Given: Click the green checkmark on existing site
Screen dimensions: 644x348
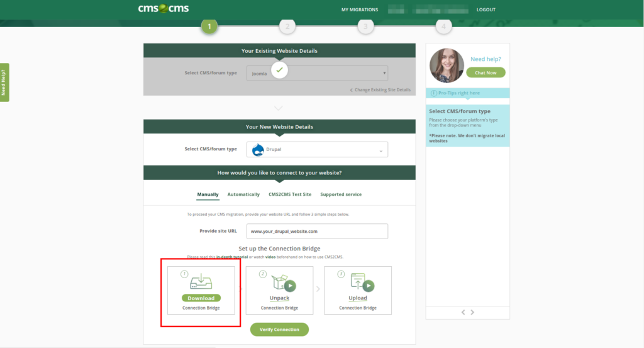Looking at the screenshot, I should point(279,70).
